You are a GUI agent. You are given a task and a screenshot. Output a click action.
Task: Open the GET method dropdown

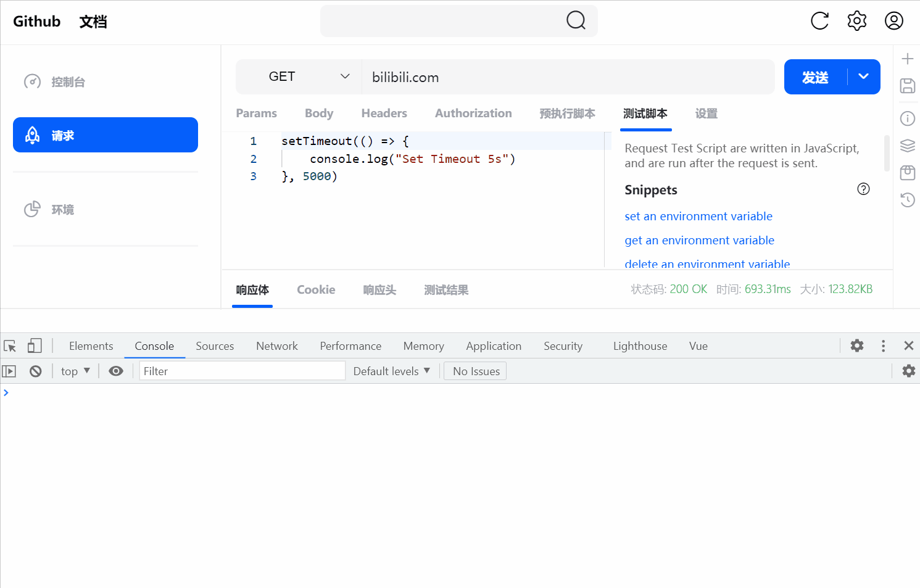tap(299, 77)
